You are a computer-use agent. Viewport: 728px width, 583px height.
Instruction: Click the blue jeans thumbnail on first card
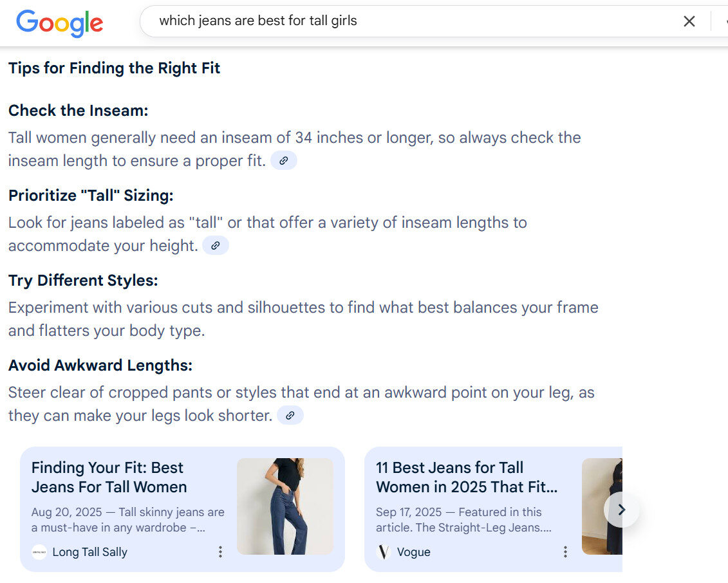285,506
